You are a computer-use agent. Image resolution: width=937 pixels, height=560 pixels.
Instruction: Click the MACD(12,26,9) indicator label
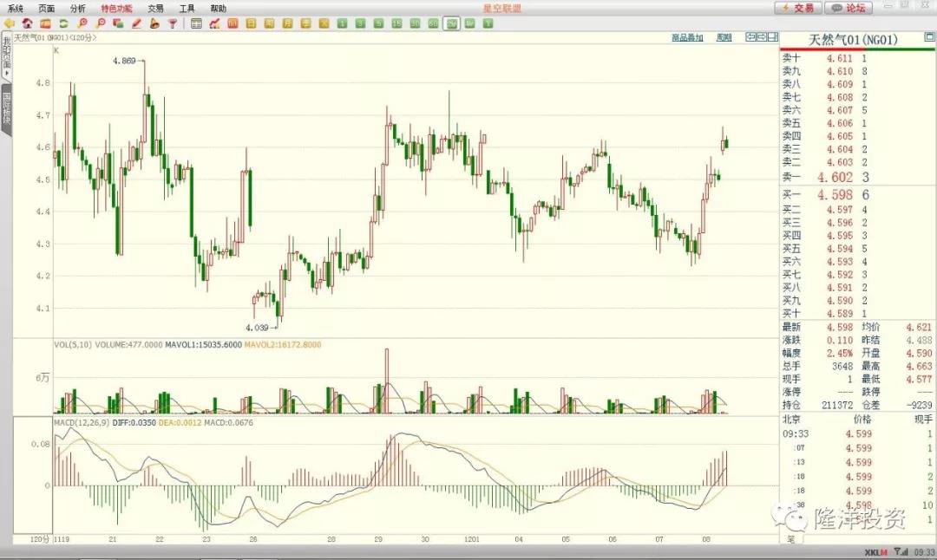[x=82, y=423]
